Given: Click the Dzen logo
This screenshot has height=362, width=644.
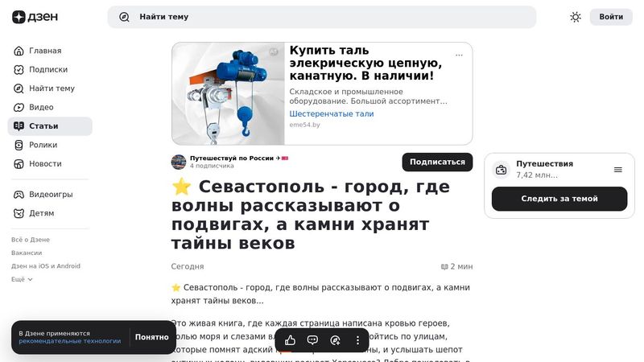Looking at the screenshot, I should tap(35, 17).
